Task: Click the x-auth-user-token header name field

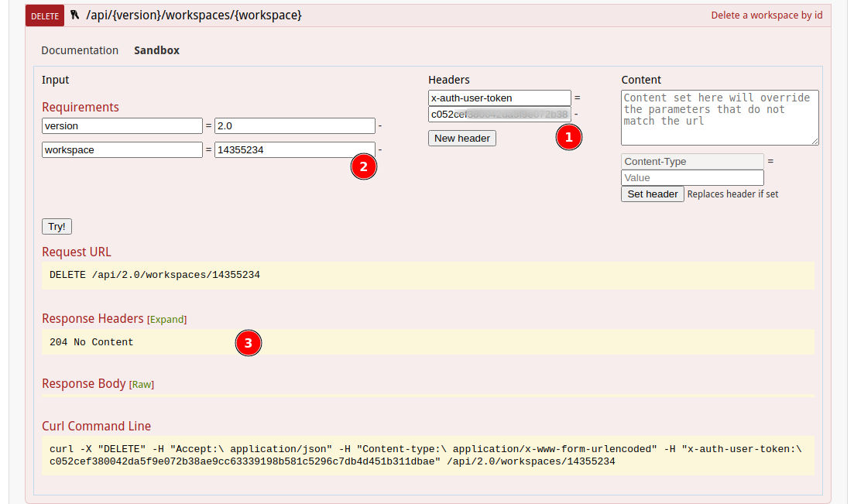Action: (x=499, y=98)
